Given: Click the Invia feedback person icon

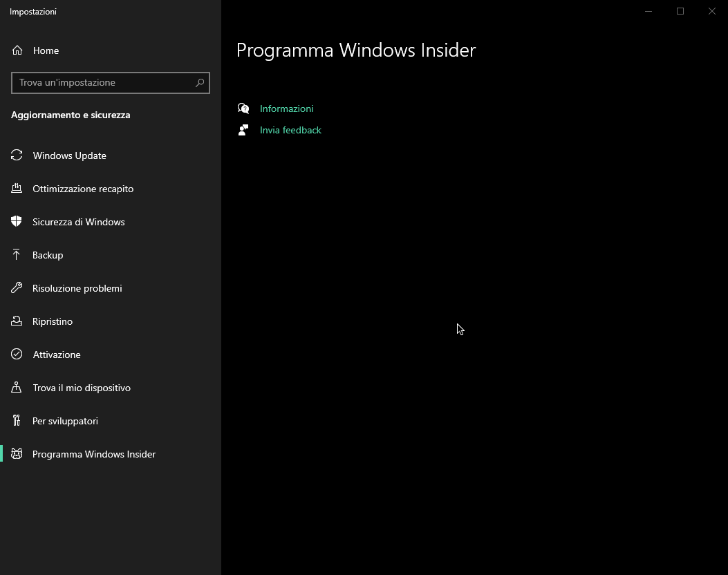Looking at the screenshot, I should (x=243, y=130).
